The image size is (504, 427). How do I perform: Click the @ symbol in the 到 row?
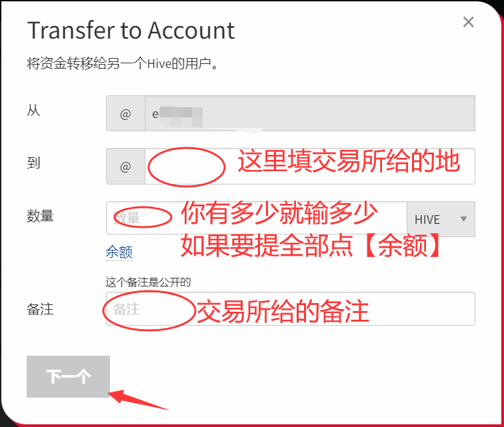(x=125, y=167)
